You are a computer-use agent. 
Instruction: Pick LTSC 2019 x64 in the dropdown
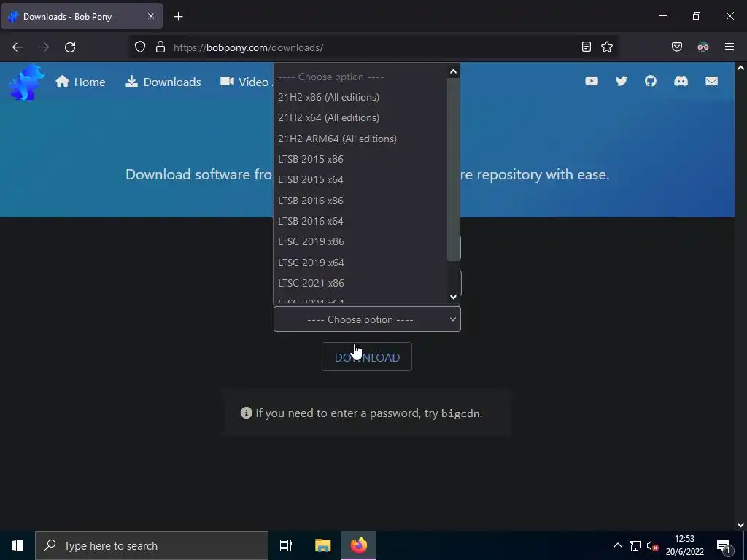pyautogui.click(x=360, y=262)
